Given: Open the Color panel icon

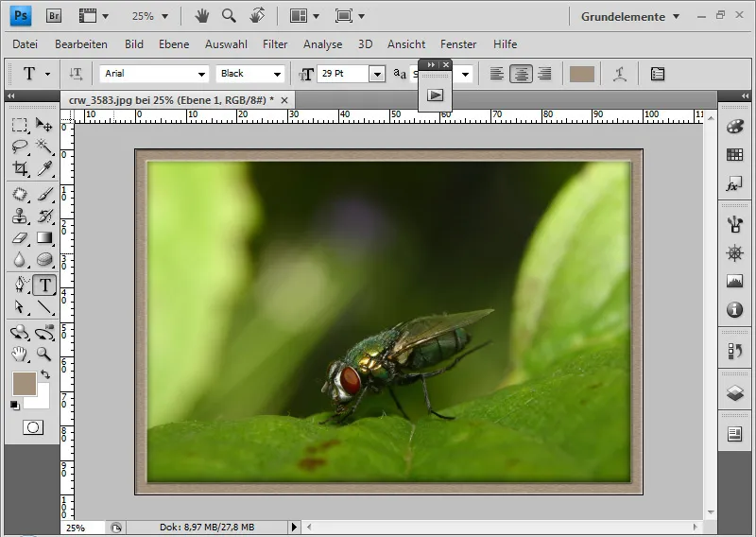Looking at the screenshot, I should point(735,127).
